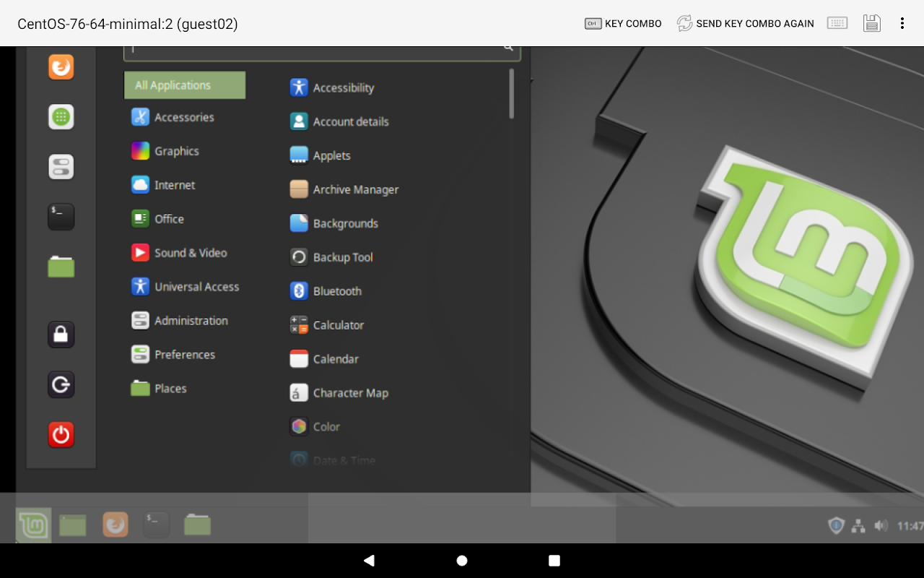The image size is (924, 578).
Task: Click the network icon in system tray
Action: 858,526
